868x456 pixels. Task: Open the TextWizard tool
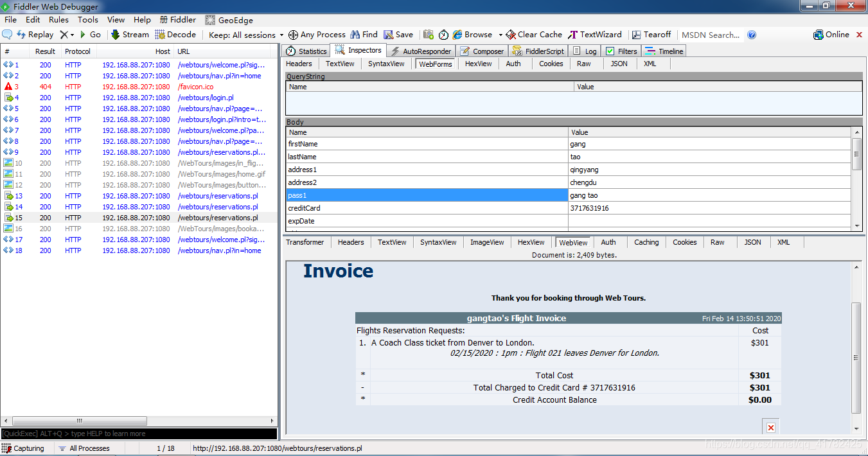coord(595,35)
